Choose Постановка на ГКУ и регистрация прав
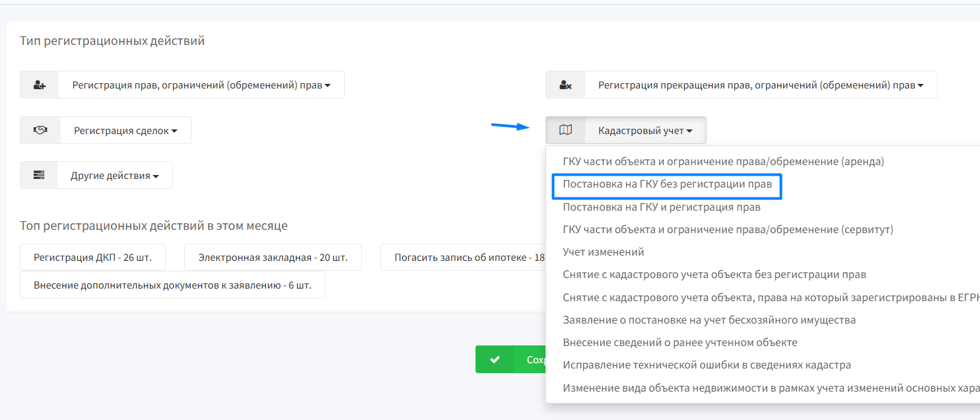This screenshot has width=980, height=420. (661, 207)
